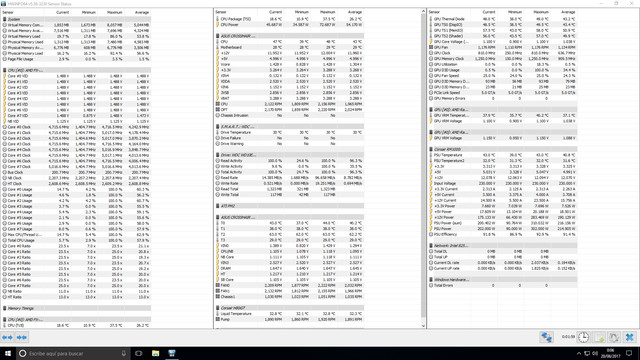Click the taskbar clock and date
This screenshot has height=360, width=640.
click(x=610, y=353)
